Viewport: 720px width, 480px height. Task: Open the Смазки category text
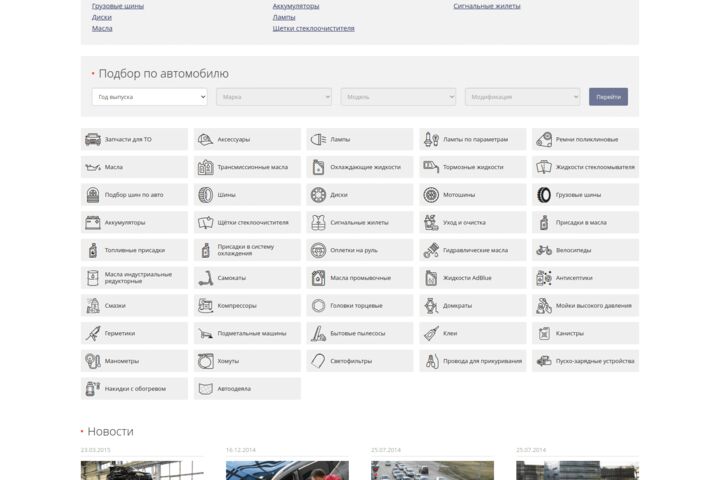pos(115,305)
